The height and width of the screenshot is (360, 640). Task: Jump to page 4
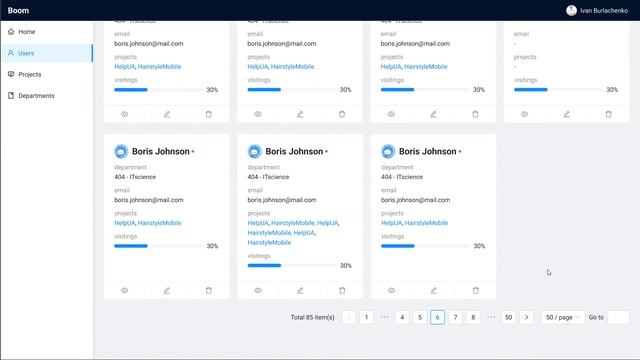pyautogui.click(x=402, y=317)
